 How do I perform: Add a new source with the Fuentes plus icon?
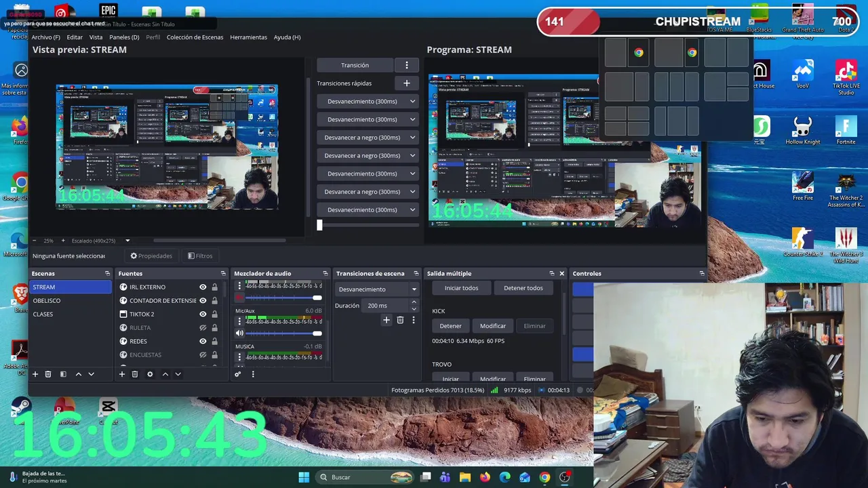[122, 374]
